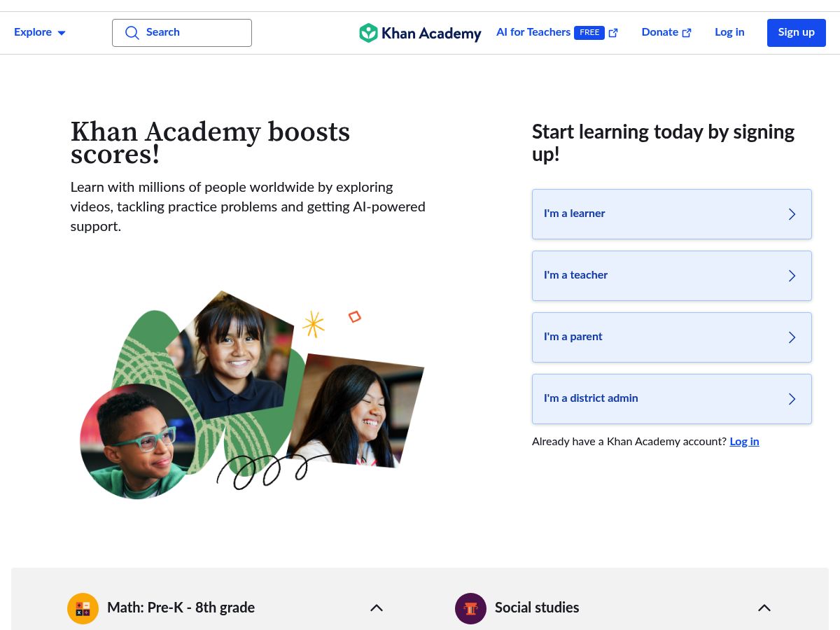Choose I'm a district admin
Screen dimensions: 840x630
click(x=672, y=399)
